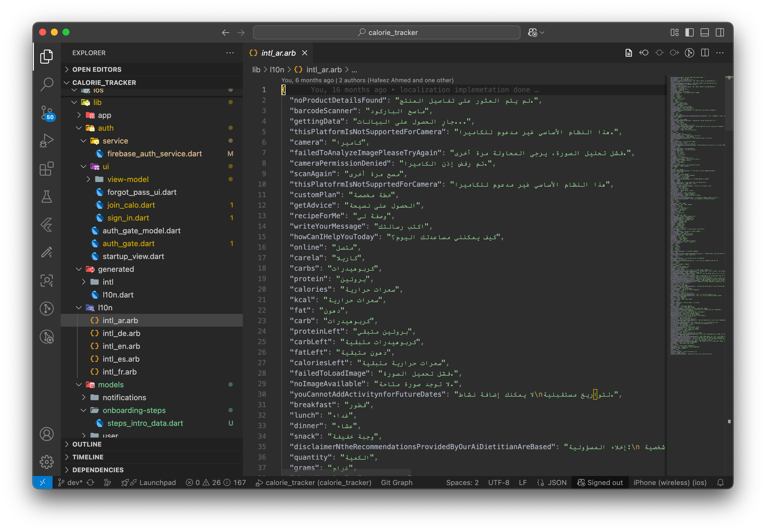The height and width of the screenshot is (532, 766).
Task: Click the remote window indicator in status bar
Action: 43,482
